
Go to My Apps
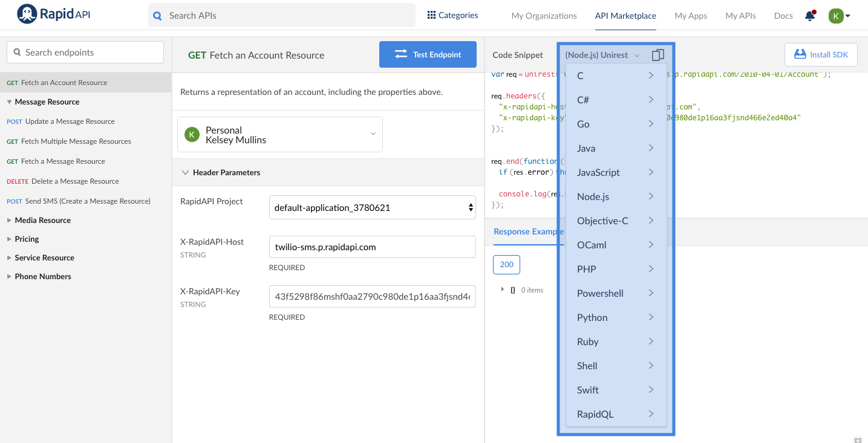(x=691, y=16)
